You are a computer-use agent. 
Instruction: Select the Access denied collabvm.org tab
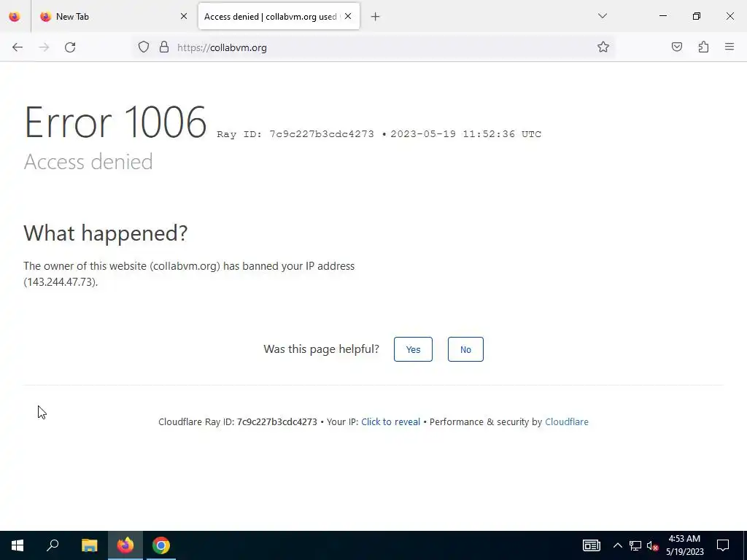coord(279,16)
